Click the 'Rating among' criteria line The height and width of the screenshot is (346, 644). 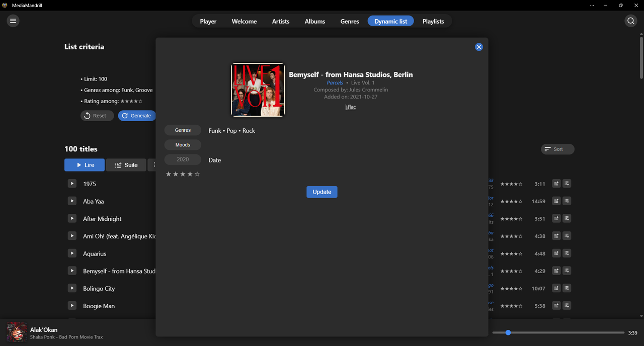pyautogui.click(x=112, y=101)
